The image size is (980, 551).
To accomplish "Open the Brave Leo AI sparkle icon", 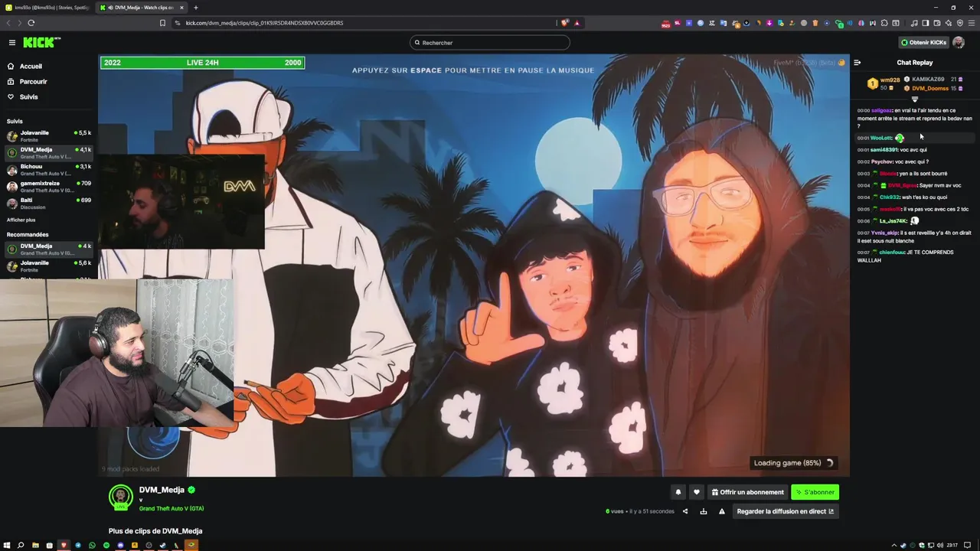I will [949, 23].
